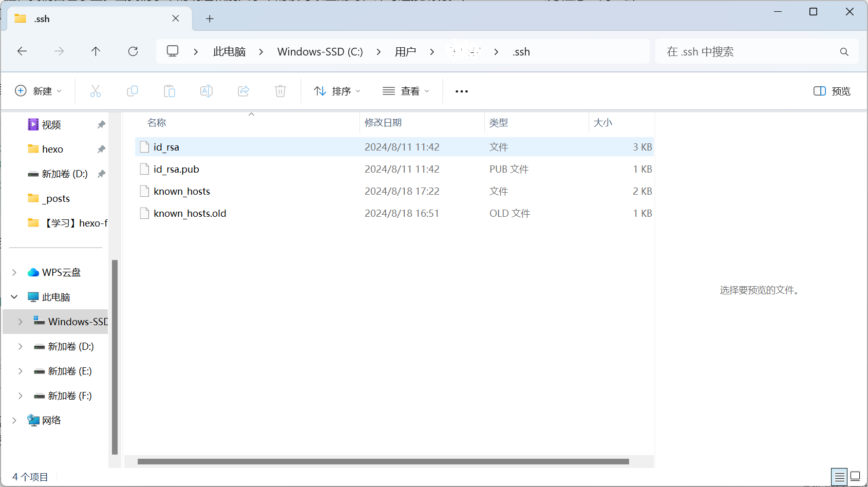Open 视频 in quick access
Screen dimensions: 868x487
[51, 124]
